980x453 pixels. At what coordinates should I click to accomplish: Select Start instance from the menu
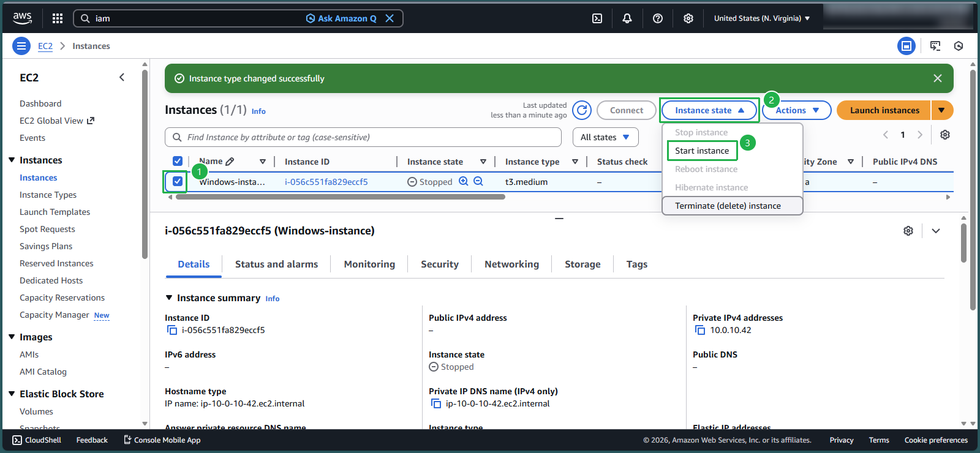pos(702,151)
